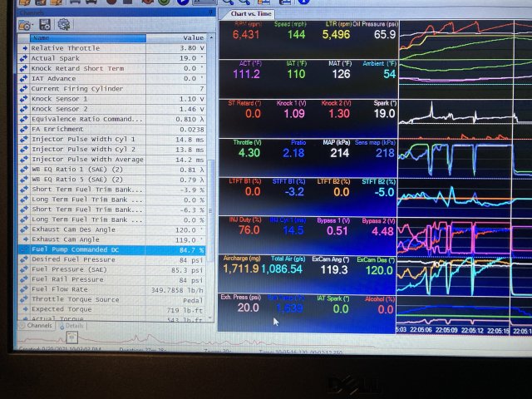Click the Aircharge gauge reading 1,711.9
This screenshot has height=399, width=532.
point(241,269)
